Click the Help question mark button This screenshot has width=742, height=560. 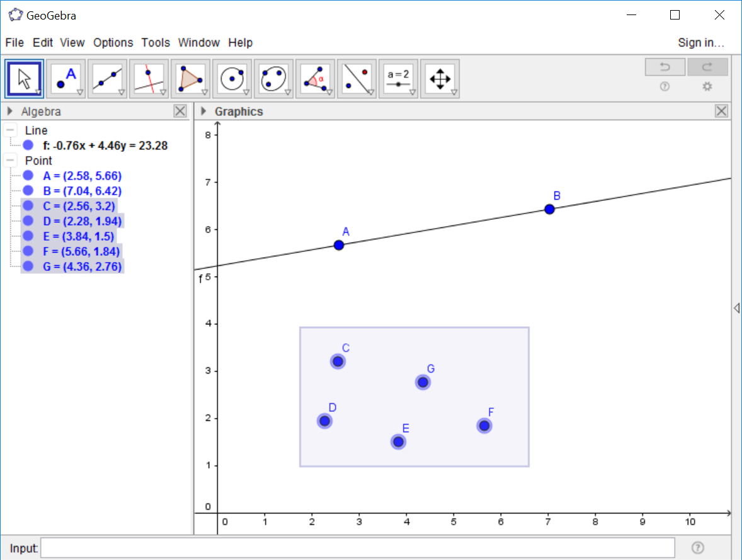pos(665,87)
